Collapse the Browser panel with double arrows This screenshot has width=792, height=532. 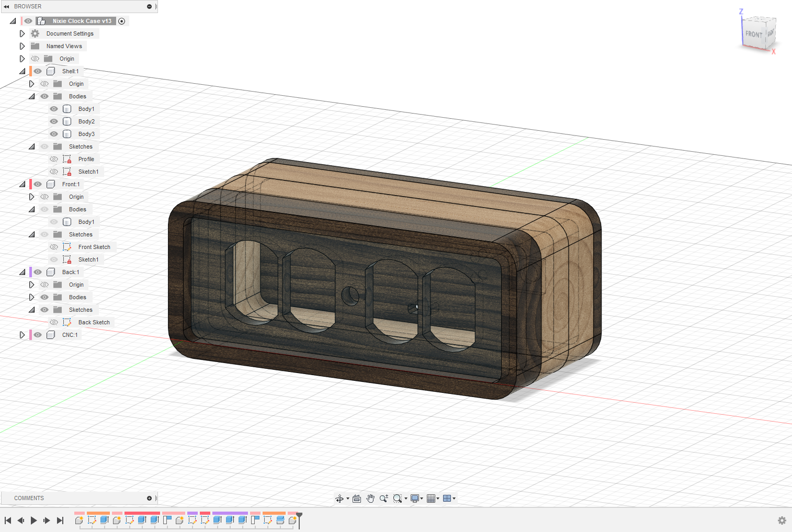(x=6, y=6)
